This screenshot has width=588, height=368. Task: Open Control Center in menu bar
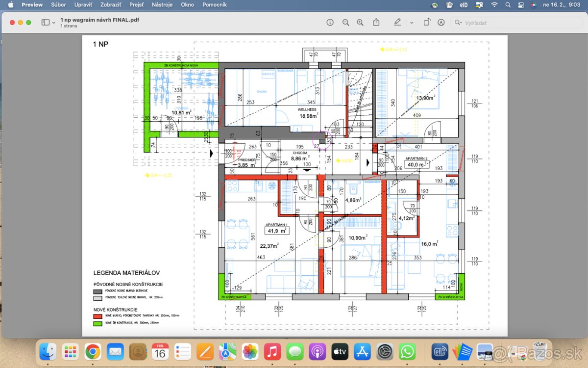point(521,4)
